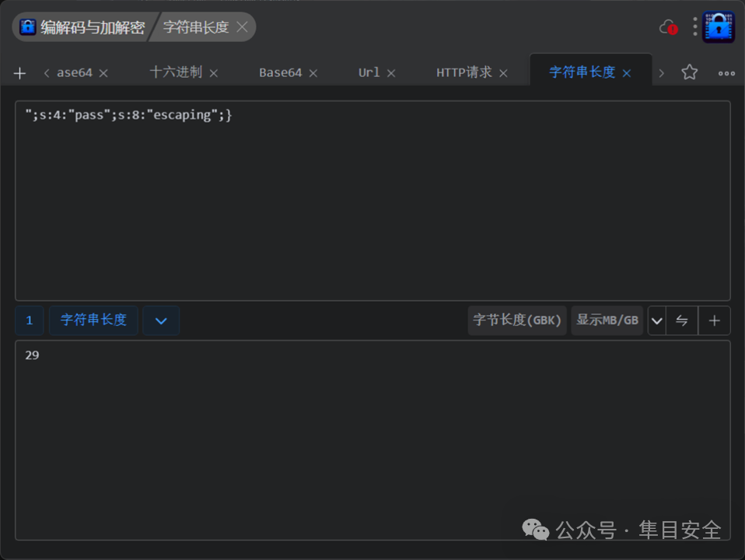This screenshot has width=745, height=560.
Task: Toggle 显示MB/GB option
Action: pos(607,320)
